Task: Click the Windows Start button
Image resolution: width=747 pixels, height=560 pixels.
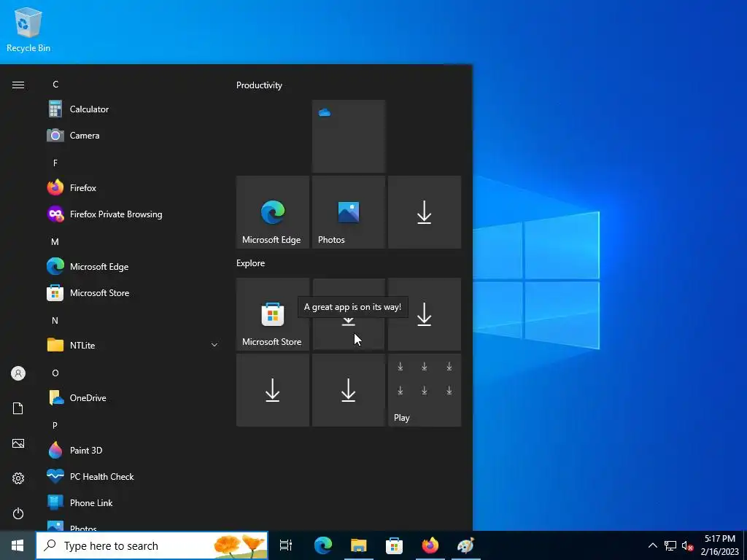Action: point(18,545)
